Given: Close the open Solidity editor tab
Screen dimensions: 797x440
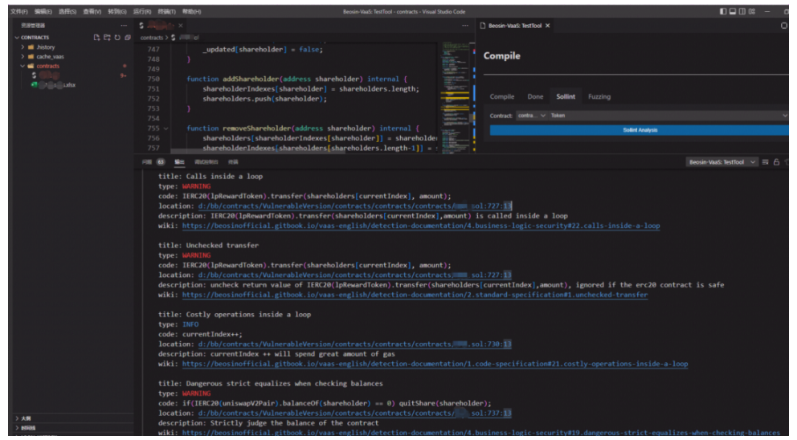Looking at the screenshot, I should 181,25.
